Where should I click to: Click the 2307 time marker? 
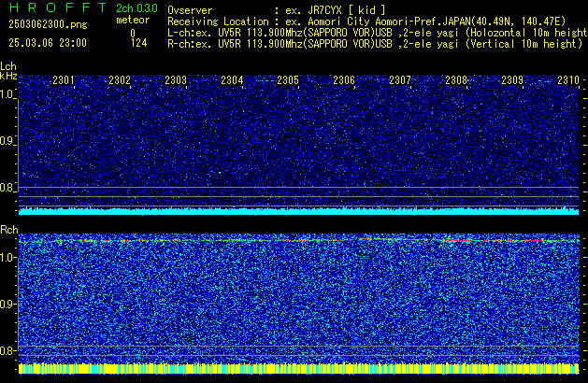(x=400, y=80)
